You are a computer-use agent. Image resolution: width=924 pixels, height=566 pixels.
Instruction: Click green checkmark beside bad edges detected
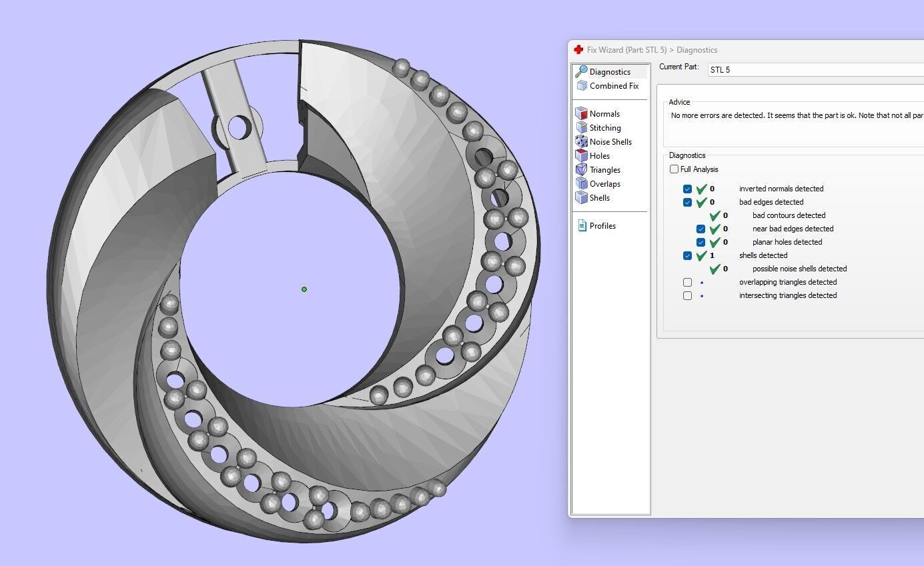pyautogui.click(x=701, y=202)
